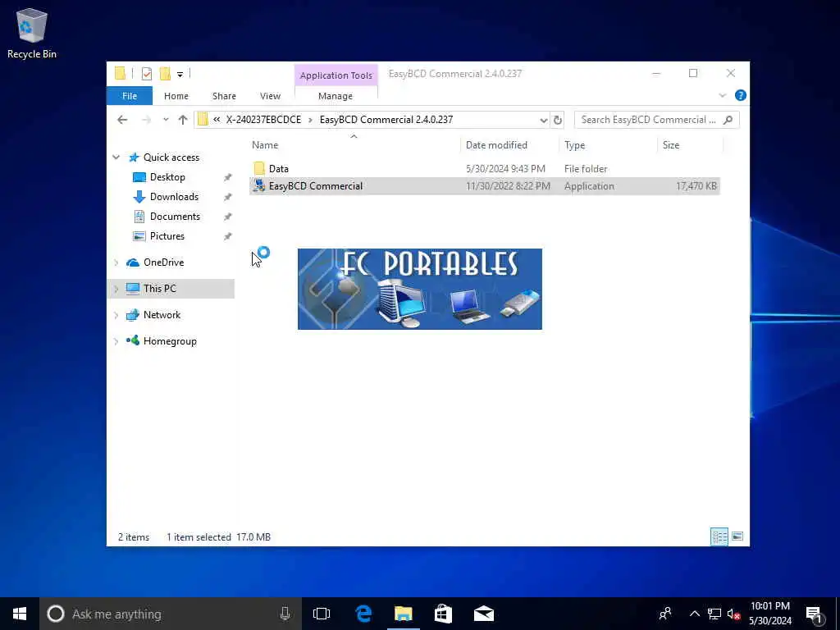Select Homegroup in navigation pane

click(170, 341)
